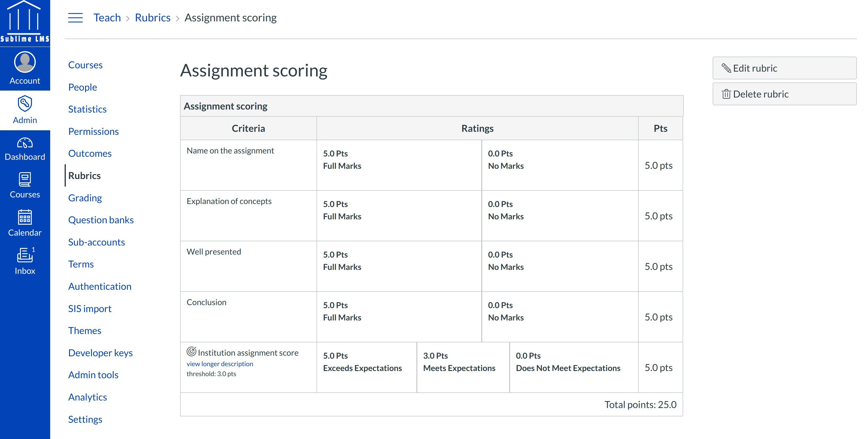Go to Sub-accounts

[96, 242]
